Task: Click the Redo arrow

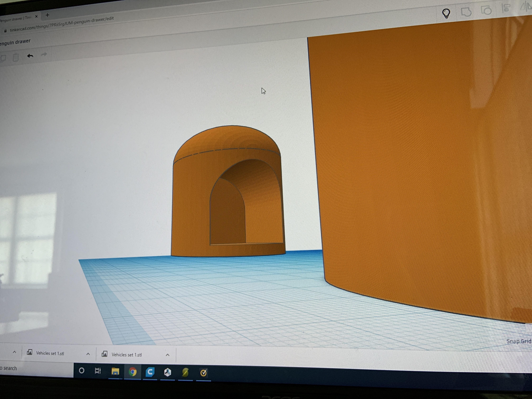Action: click(x=44, y=54)
